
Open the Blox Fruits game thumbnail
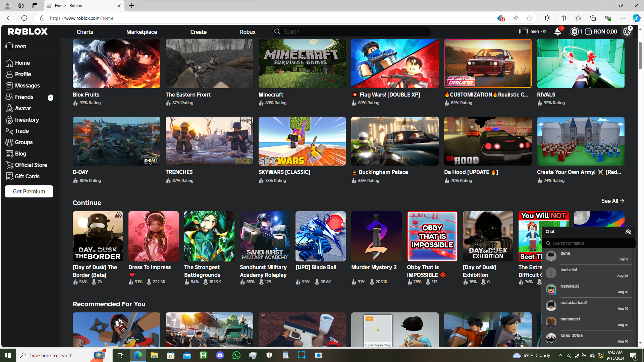click(116, 64)
